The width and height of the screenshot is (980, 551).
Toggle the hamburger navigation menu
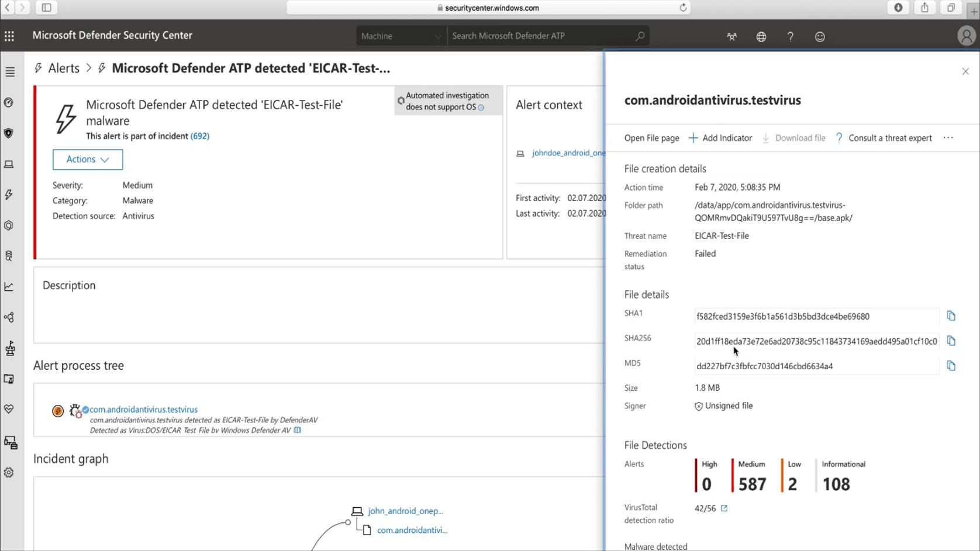click(x=10, y=72)
